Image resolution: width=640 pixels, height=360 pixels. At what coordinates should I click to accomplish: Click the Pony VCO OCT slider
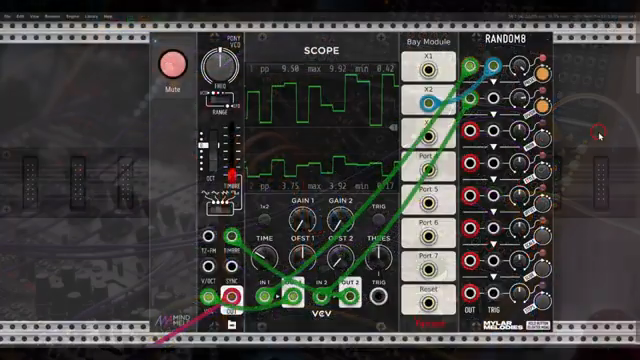(x=213, y=151)
